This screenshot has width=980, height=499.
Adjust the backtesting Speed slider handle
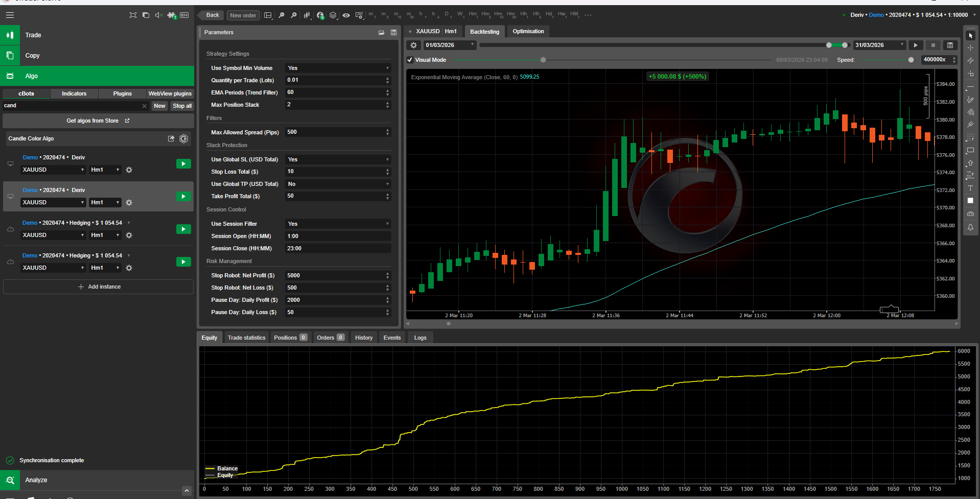point(911,60)
